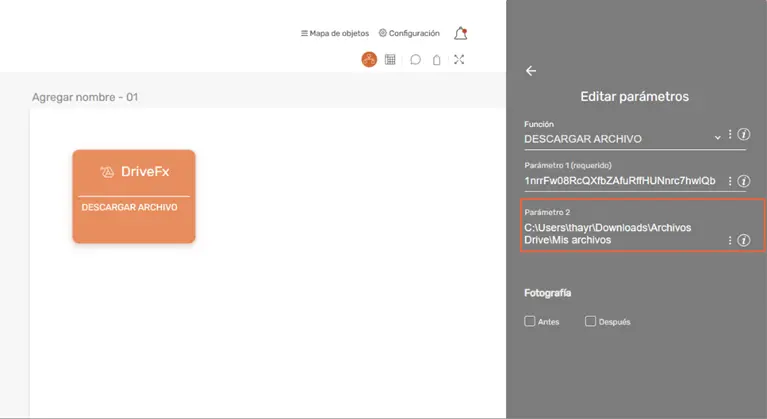
Task: Click the clipboard icon in toolbar
Action: click(x=436, y=60)
